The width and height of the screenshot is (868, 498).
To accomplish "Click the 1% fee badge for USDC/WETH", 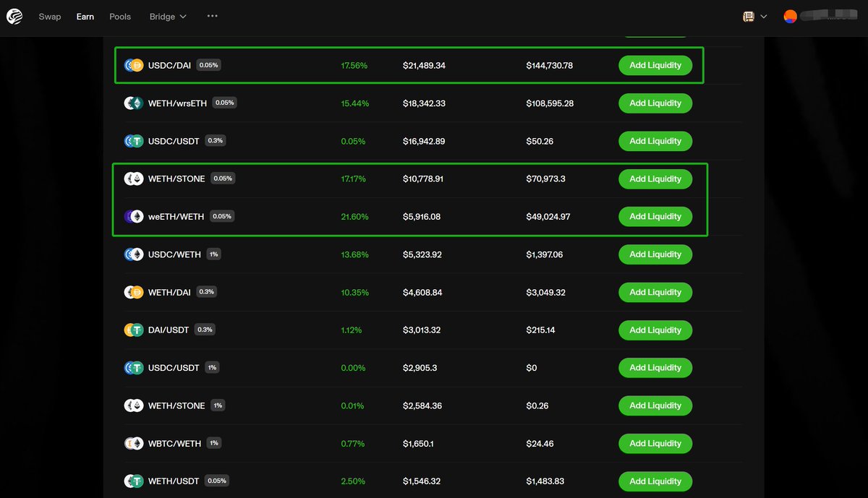I will point(213,254).
